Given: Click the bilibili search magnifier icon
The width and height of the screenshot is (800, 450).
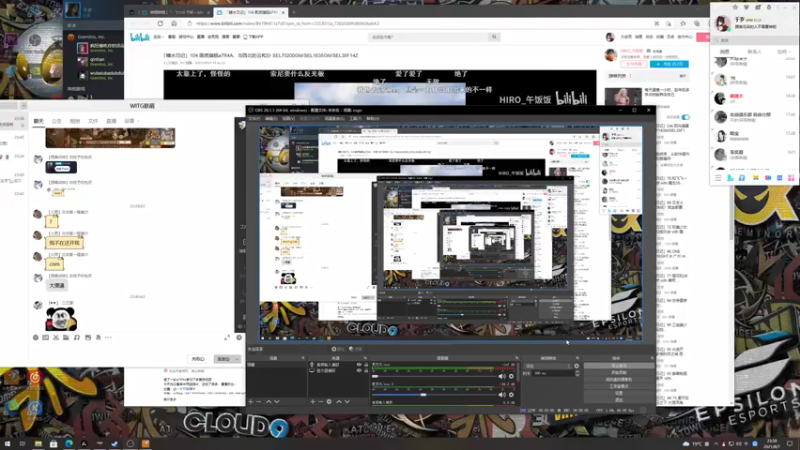Looking at the screenshot, I should point(494,37).
